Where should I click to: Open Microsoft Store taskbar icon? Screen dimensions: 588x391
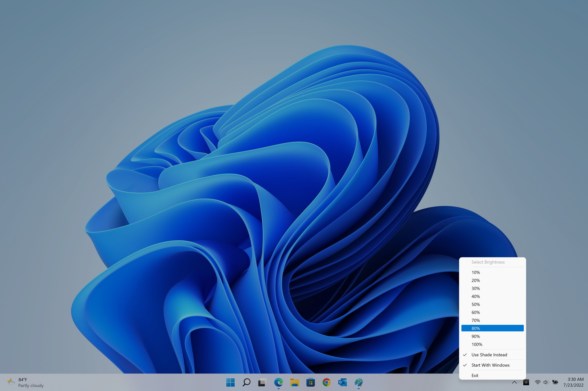coord(310,382)
